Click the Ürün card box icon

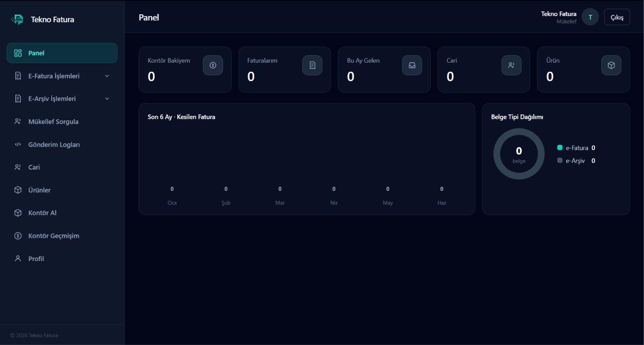pos(611,65)
